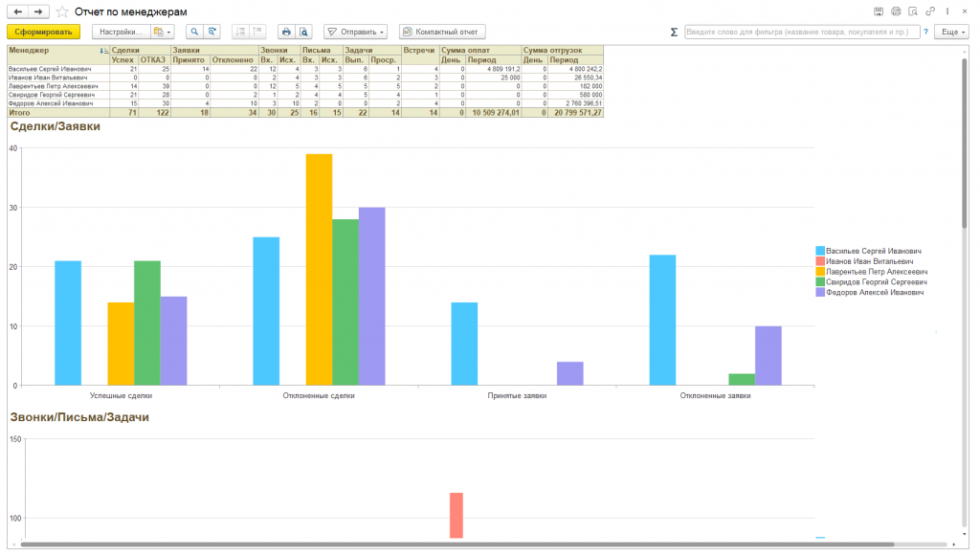Go forward with the right arrow button

(38, 11)
